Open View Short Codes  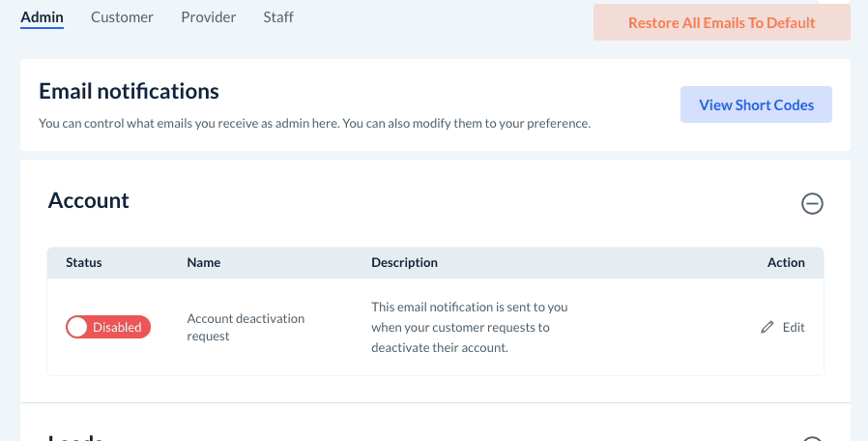[x=756, y=104]
